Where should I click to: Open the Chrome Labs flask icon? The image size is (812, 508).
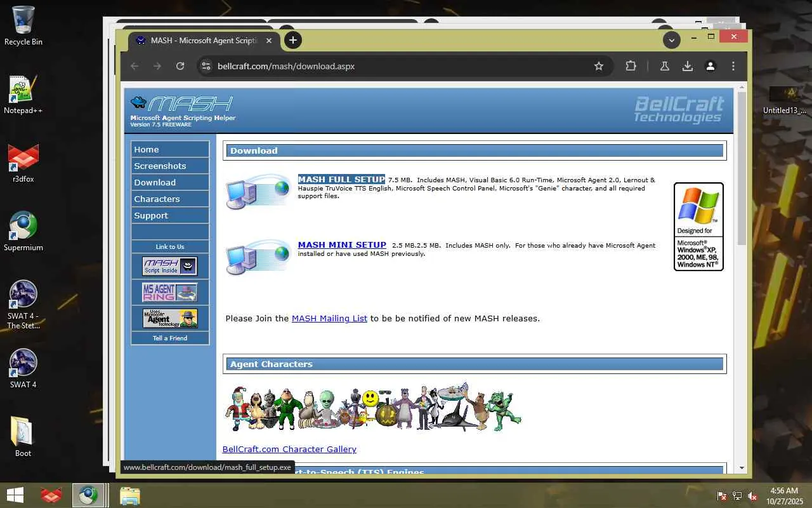pos(665,66)
